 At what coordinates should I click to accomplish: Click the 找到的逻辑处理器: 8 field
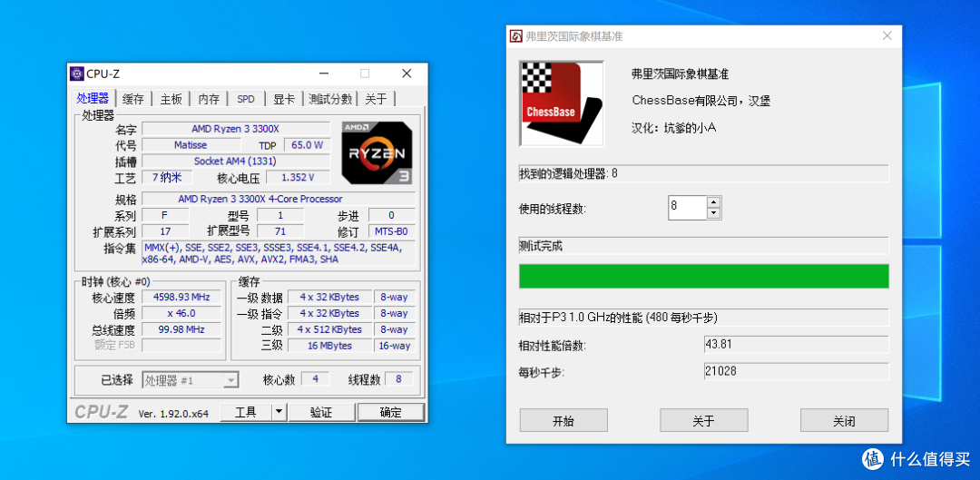pos(704,173)
